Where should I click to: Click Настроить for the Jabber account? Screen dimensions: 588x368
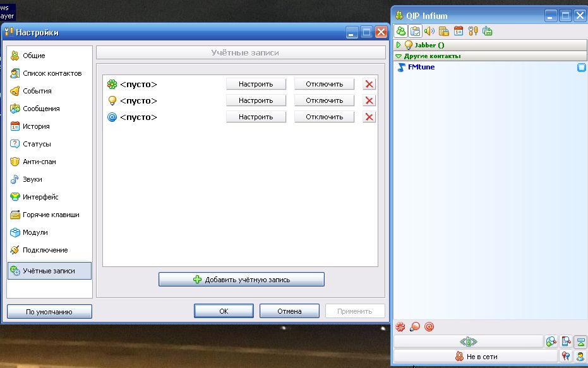coord(256,100)
